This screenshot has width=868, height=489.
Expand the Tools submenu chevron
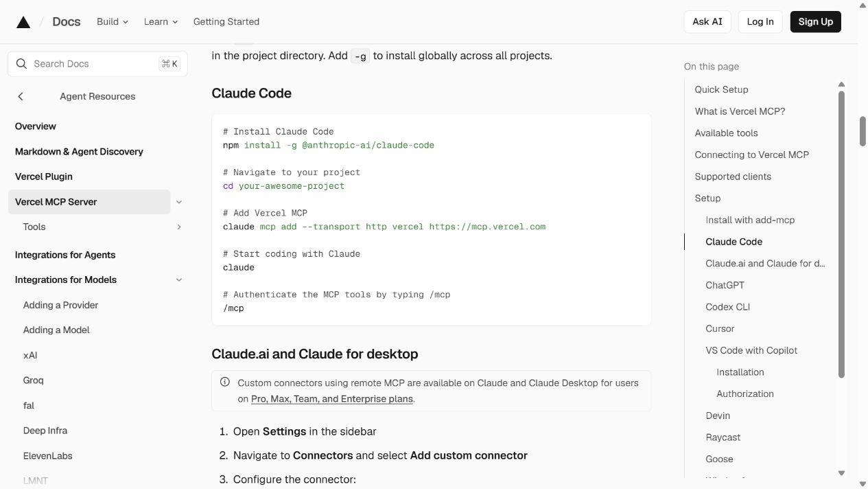pyautogui.click(x=179, y=227)
